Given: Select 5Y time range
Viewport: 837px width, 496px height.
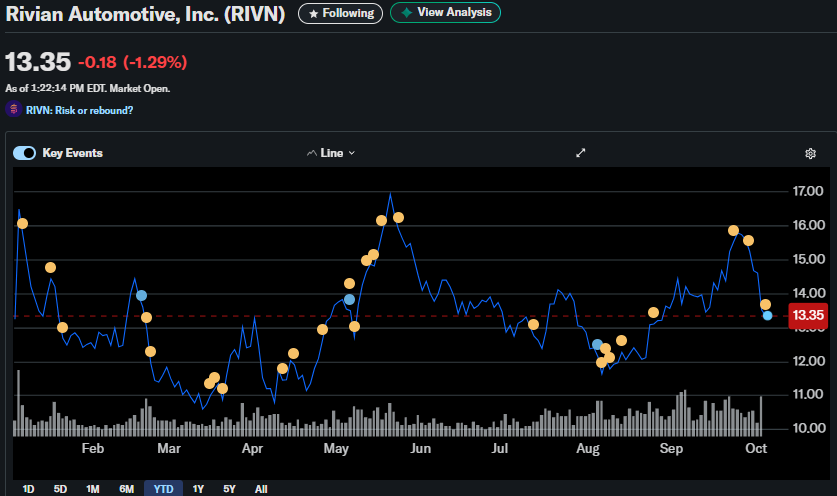Looking at the screenshot, I should click(229, 489).
